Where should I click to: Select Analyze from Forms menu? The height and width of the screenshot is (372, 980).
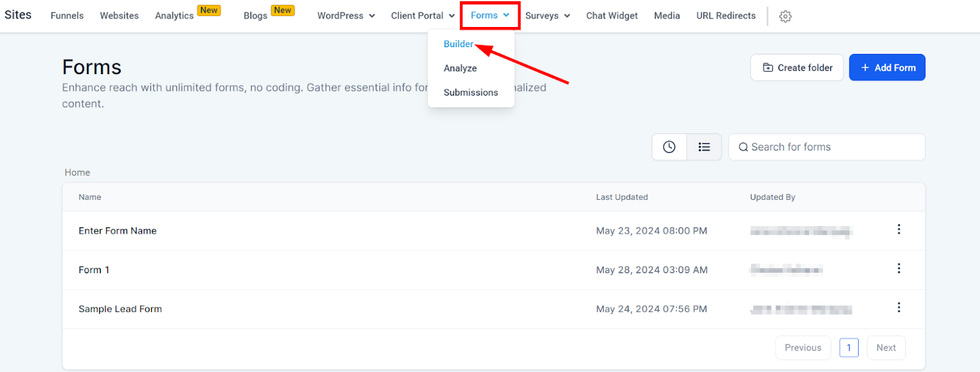tap(460, 68)
